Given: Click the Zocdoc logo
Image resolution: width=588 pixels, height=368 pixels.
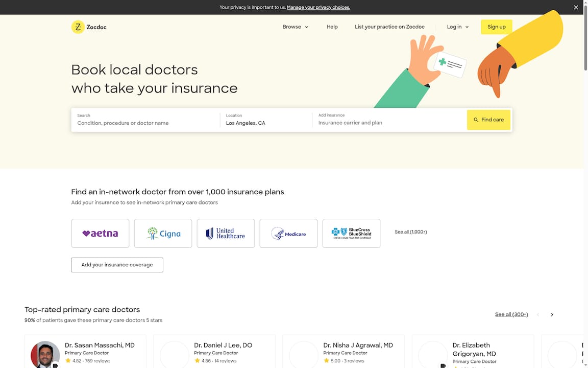Looking at the screenshot, I should (89, 27).
